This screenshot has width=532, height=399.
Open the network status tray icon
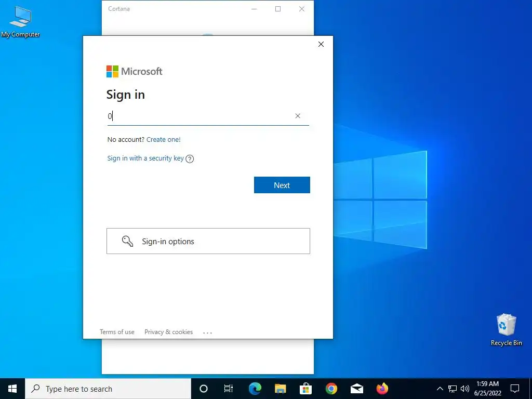click(x=453, y=389)
